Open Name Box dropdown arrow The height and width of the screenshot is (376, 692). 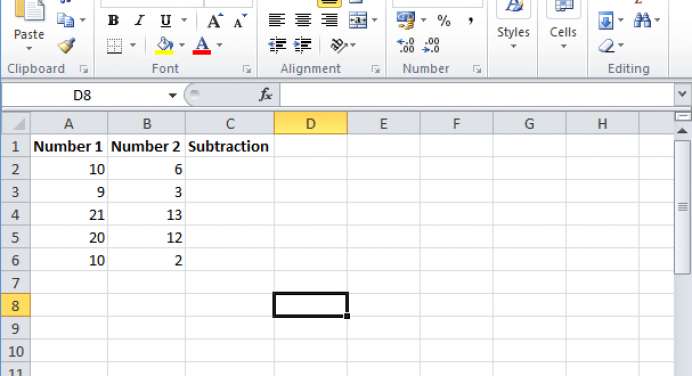[173, 95]
